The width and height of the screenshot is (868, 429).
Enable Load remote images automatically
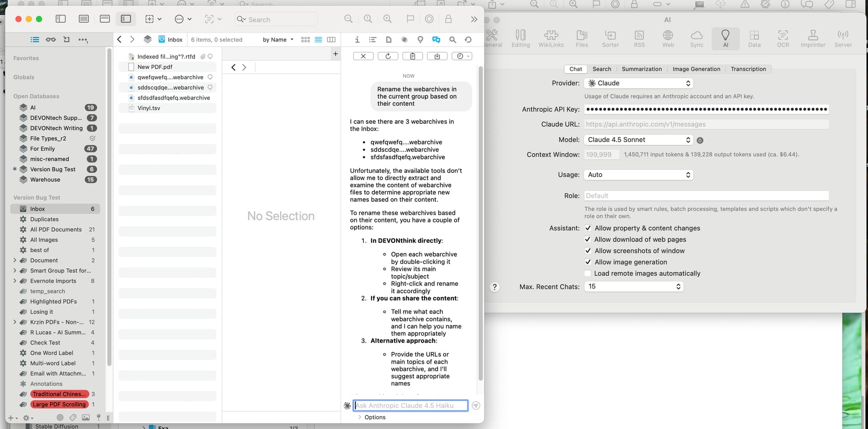coord(588,273)
